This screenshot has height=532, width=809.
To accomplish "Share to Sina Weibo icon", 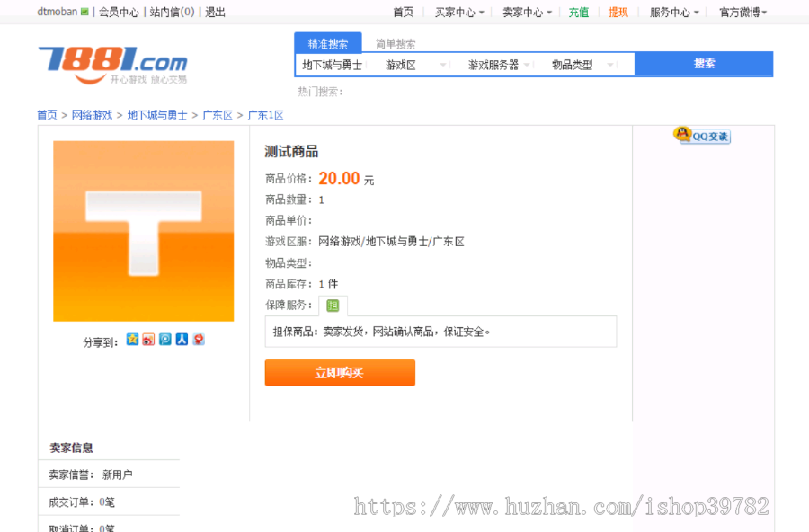I will [148, 339].
